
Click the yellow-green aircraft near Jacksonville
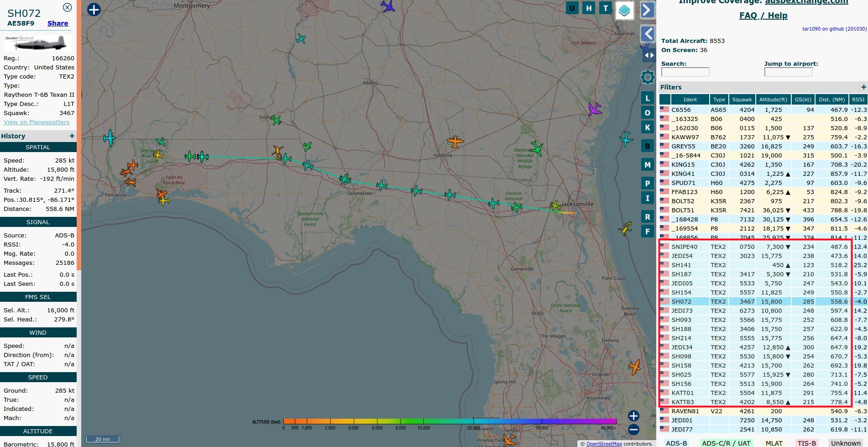555,206
